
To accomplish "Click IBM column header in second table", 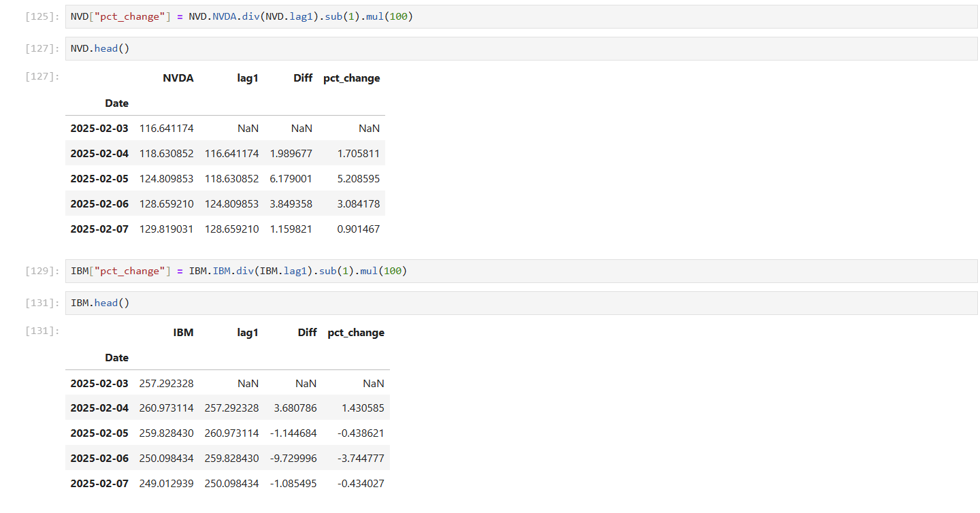I will click(x=183, y=333).
